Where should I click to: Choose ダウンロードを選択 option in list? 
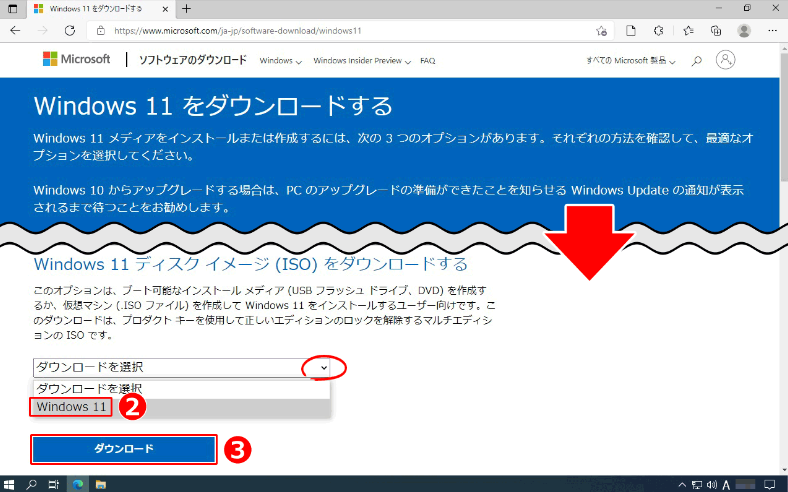coord(181,389)
